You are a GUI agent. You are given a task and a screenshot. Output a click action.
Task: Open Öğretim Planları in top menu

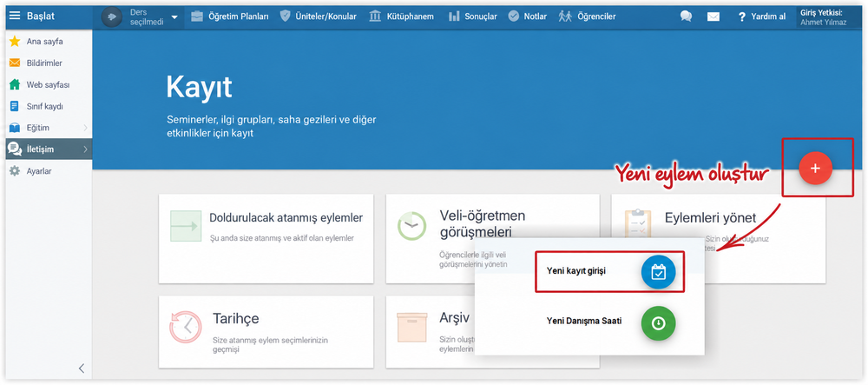point(230,17)
